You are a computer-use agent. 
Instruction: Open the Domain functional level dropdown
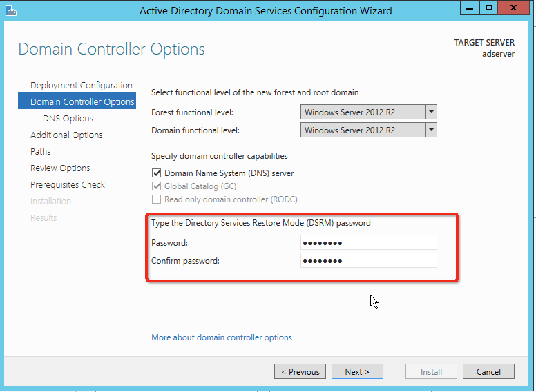click(x=431, y=130)
